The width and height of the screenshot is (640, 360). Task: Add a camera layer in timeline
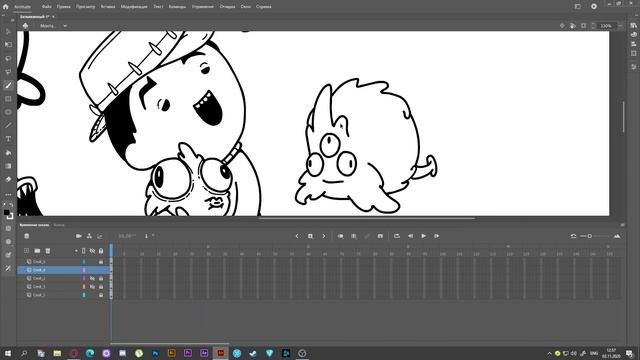79,236
